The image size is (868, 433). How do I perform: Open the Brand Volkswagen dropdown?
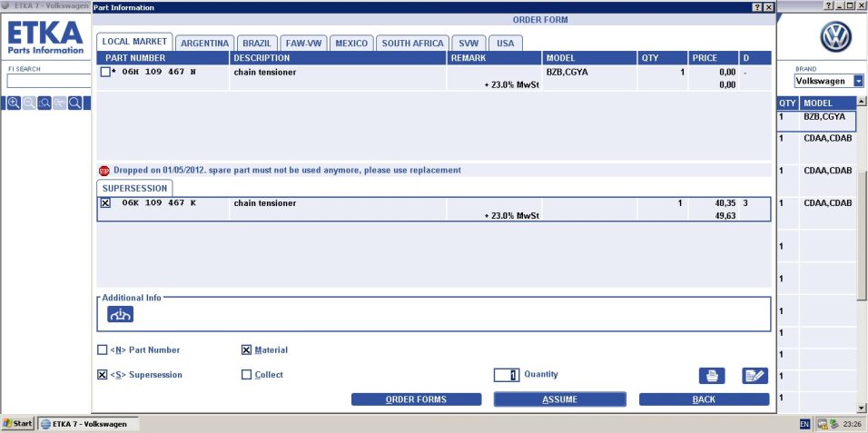[858, 81]
